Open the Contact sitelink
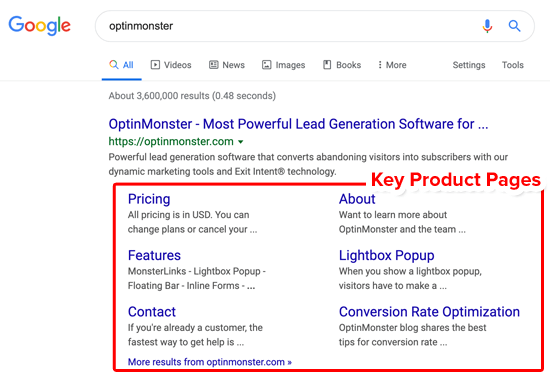Image resolution: width=550 pixels, height=377 pixels. coord(152,312)
